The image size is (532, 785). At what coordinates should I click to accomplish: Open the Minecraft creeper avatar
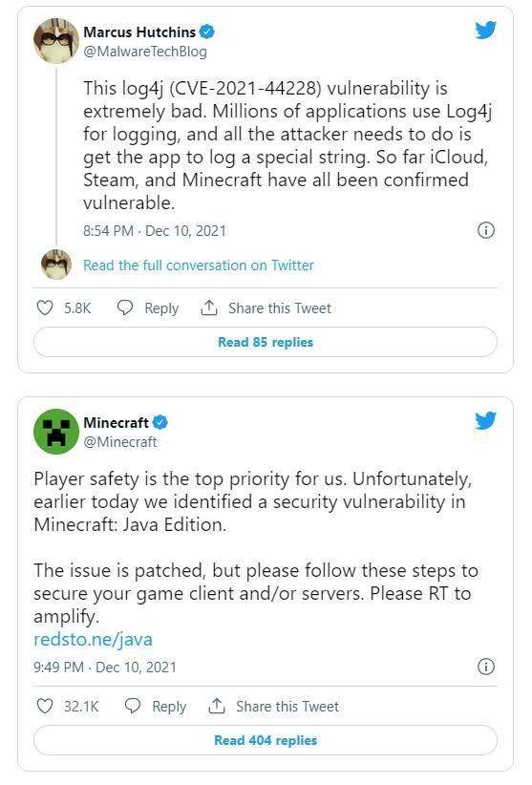[x=56, y=432]
